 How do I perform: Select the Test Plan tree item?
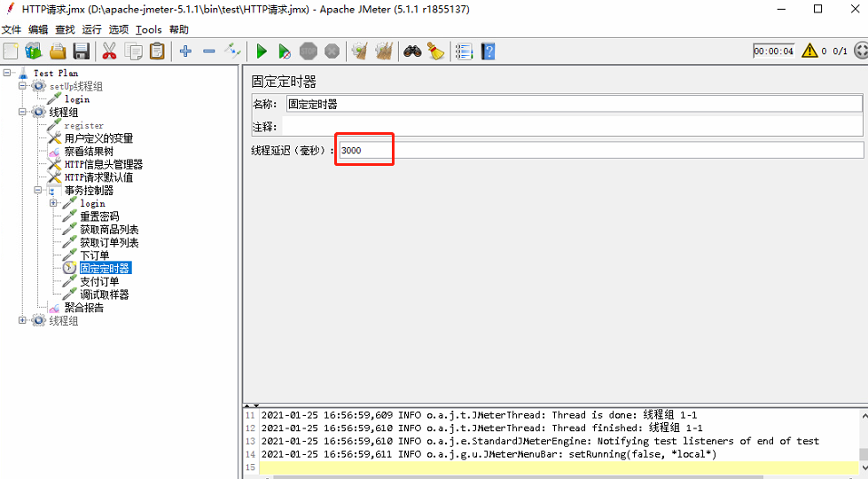pos(55,73)
